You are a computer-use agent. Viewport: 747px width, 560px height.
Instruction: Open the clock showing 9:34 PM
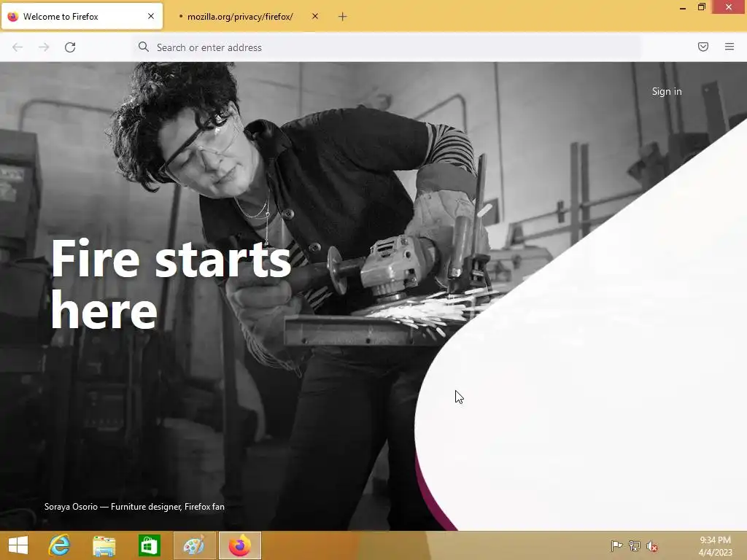tap(715, 546)
